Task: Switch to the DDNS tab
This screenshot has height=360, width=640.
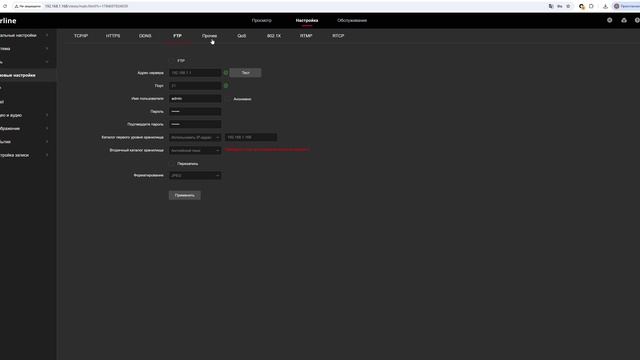Action: pos(145,36)
